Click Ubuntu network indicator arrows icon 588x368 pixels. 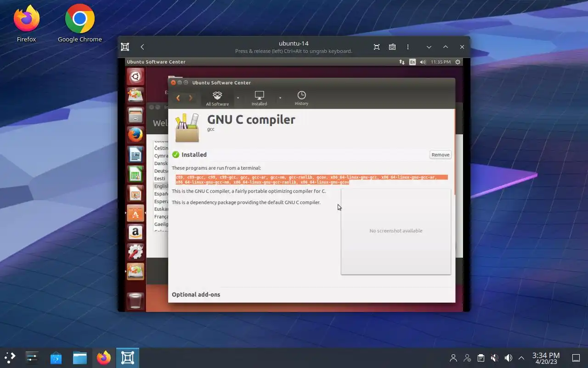pyautogui.click(x=402, y=62)
